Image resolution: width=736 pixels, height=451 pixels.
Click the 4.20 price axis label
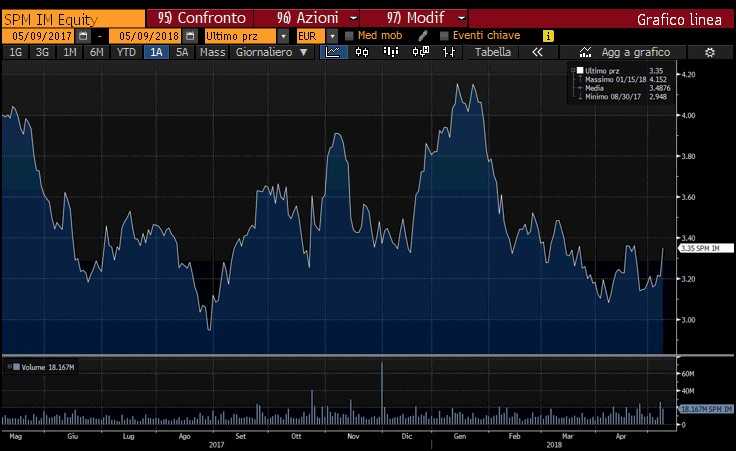point(688,74)
